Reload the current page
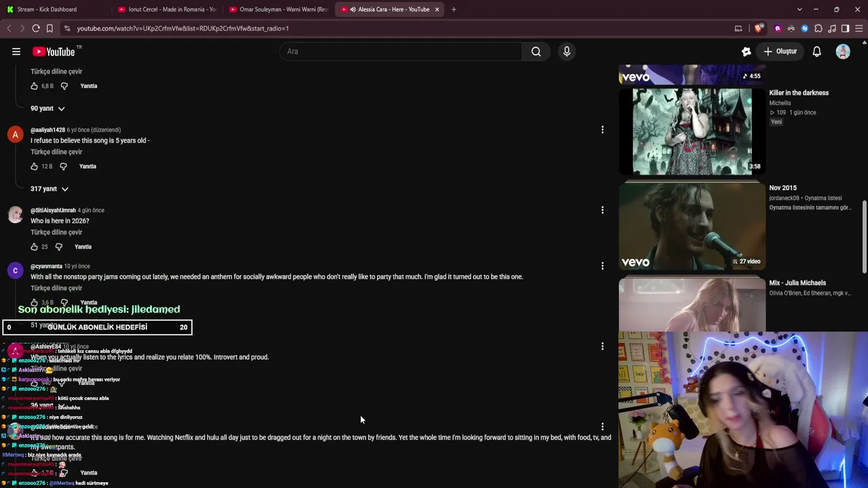 pyautogui.click(x=36, y=28)
